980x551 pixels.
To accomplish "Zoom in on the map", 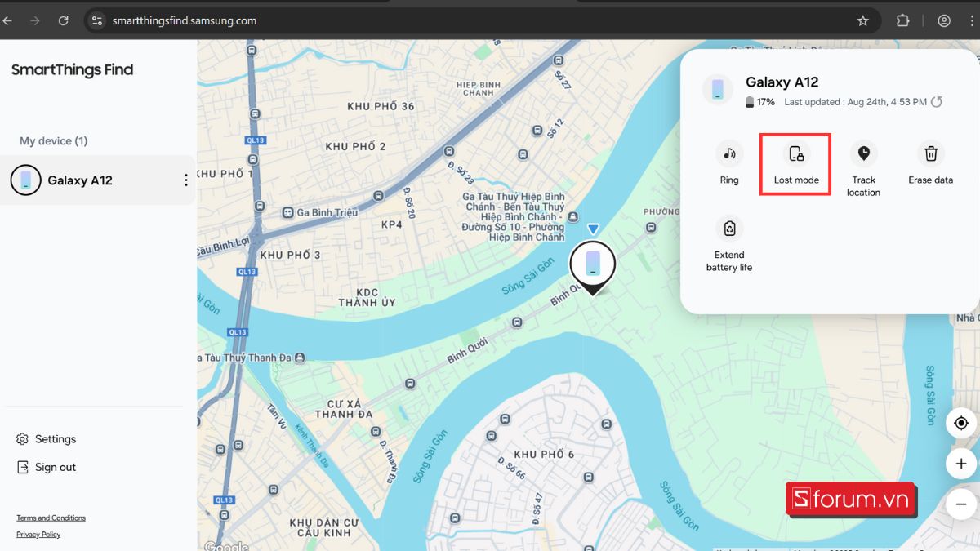I will coord(961,464).
